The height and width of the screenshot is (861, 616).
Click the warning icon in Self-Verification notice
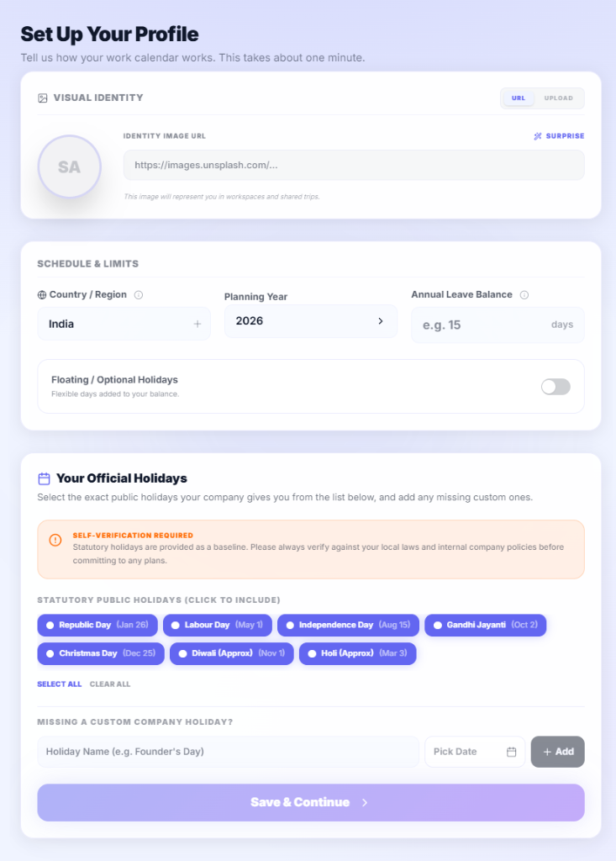(x=55, y=540)
